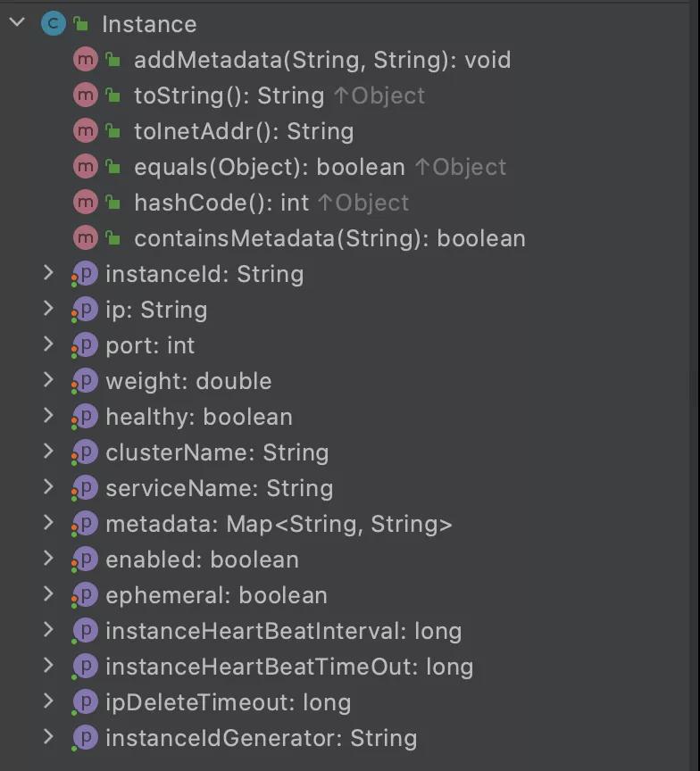Select the toString(): String method
The height and width of the screenshot is (771, 700).
click(229, 95)
